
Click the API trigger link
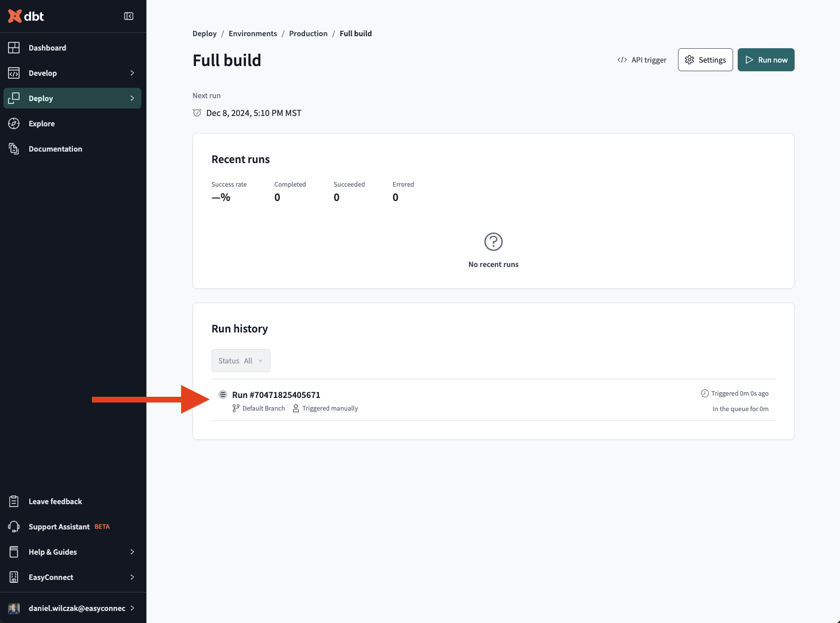(642, 60)
